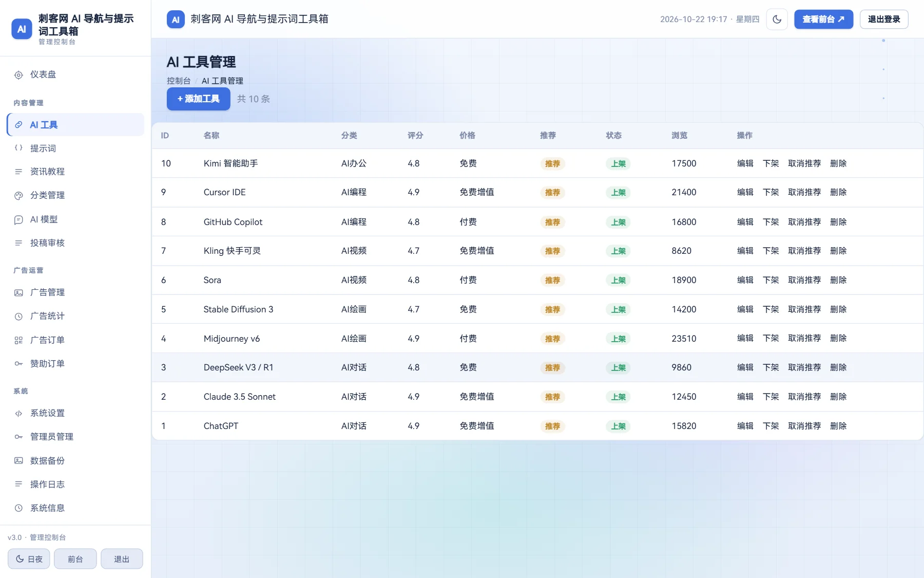Click the 数据备份 image icon
This screenshot has width=924, height=578.
[18, 461]
